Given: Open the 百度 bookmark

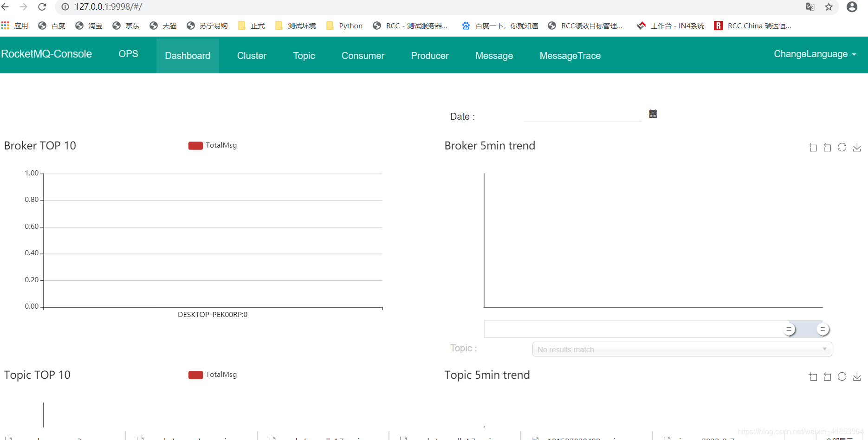Looking at the screenshot, I should [x=52, y=26].
